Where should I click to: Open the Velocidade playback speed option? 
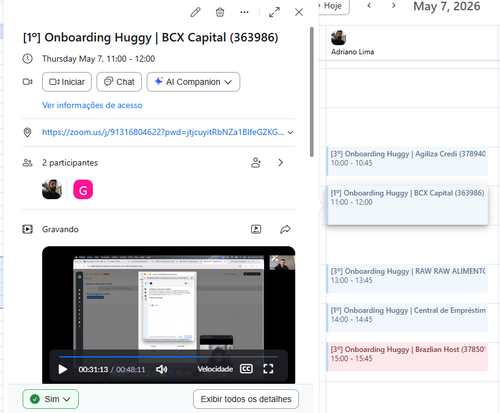215,369
